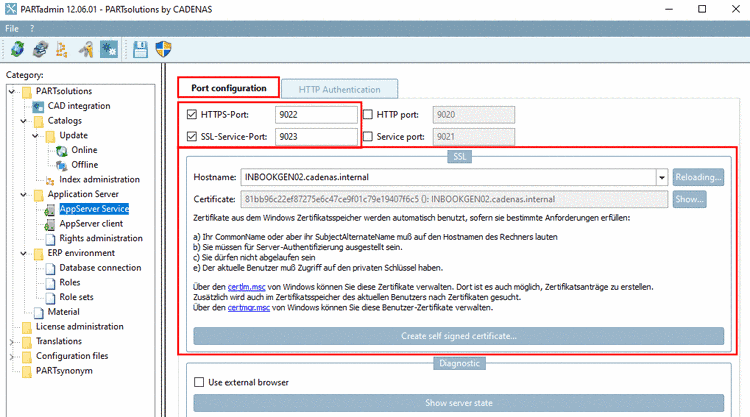Select License administration tree item

tap(79, 327)
